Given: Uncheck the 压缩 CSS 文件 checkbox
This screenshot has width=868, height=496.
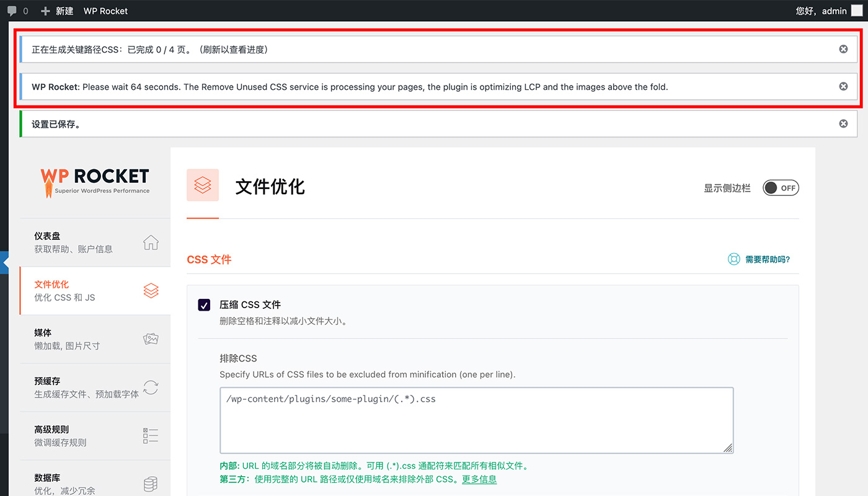Looking at the screenshot, I should [x=204, y=304].
